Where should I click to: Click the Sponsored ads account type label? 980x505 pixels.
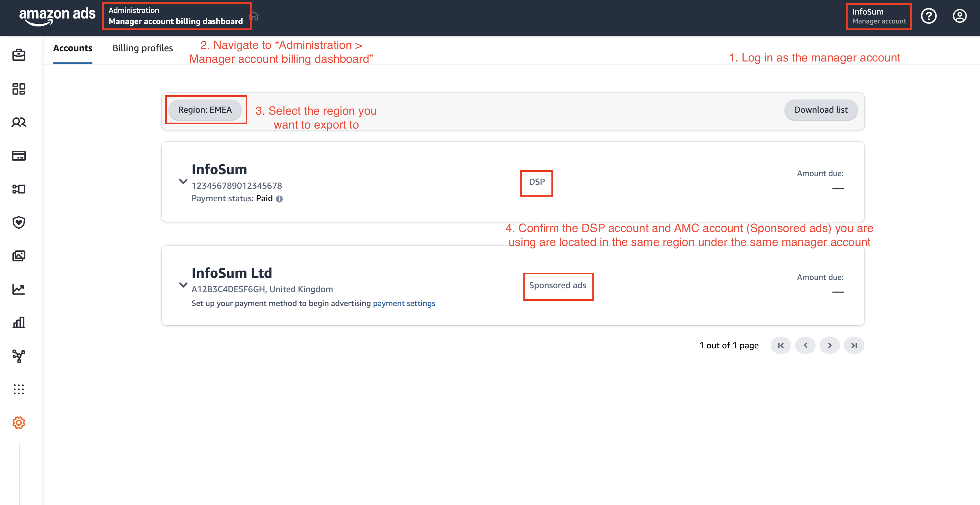(557, 285)
